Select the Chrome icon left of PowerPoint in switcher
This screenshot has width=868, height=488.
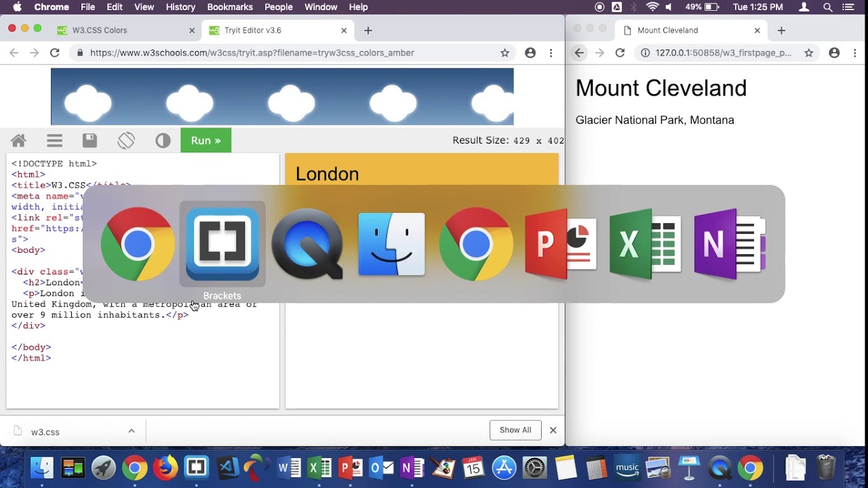point(476,244)
